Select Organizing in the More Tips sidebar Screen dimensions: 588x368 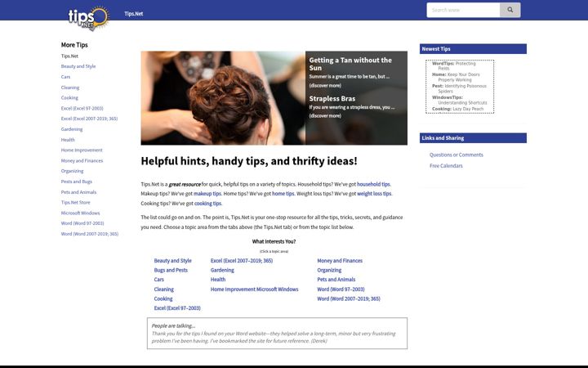(72, 171)
